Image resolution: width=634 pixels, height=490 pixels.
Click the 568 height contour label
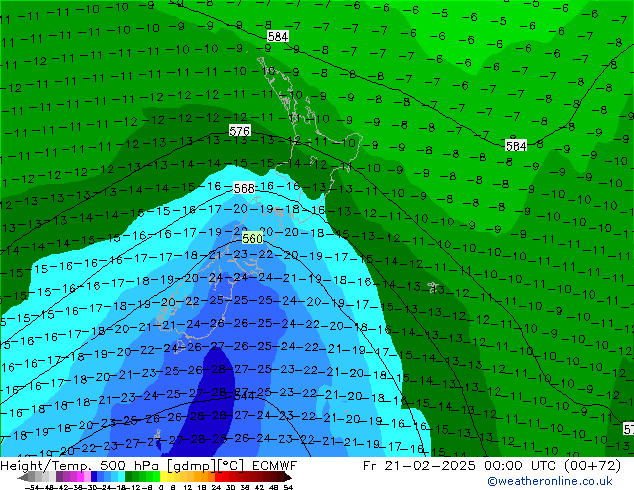coord(244,188)
